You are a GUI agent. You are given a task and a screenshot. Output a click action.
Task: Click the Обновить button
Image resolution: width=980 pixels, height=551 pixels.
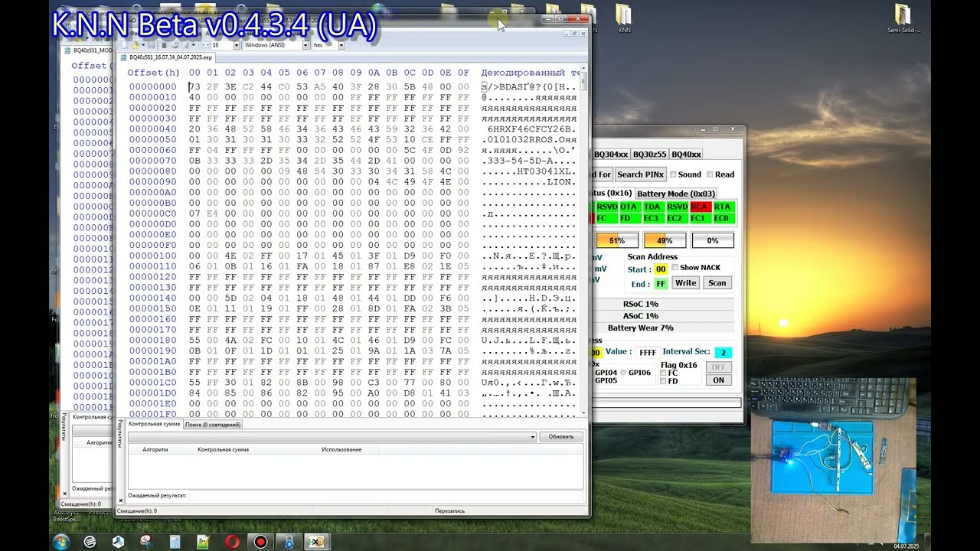point(561,436)
